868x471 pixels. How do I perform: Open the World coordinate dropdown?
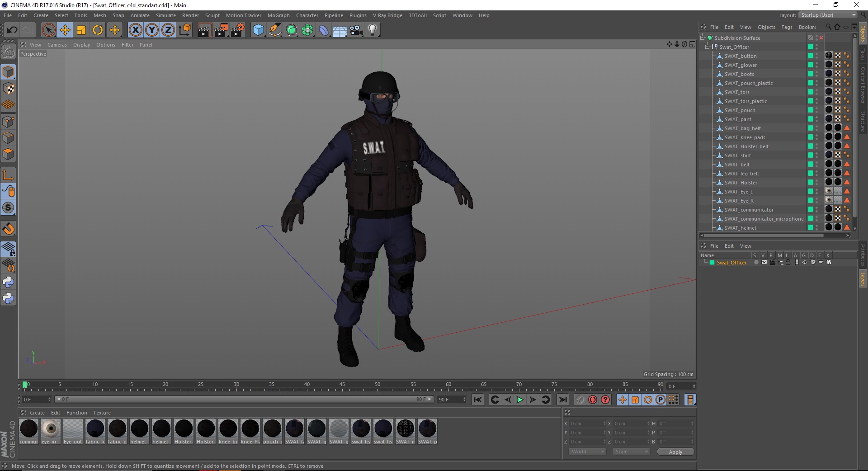[x=587, y=452]
